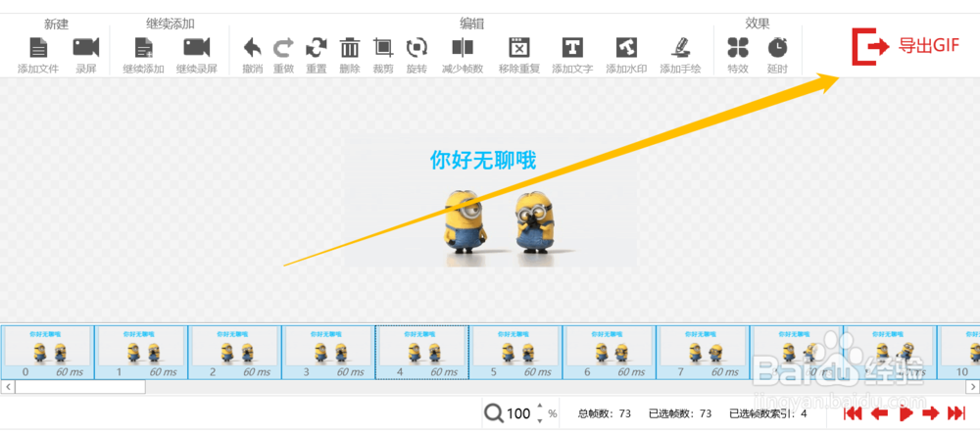
Task: Export the animation with 导出GIF
Action: pos(905,46)
